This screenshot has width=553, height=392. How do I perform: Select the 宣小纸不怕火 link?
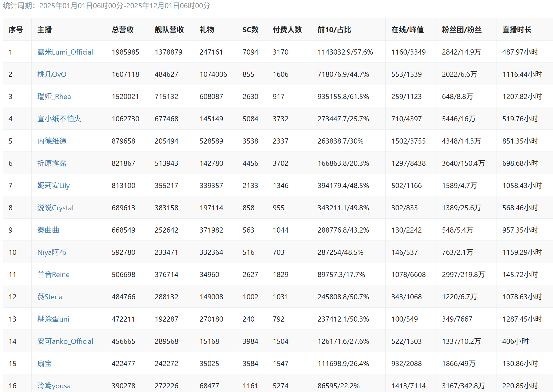click(59, 119)
